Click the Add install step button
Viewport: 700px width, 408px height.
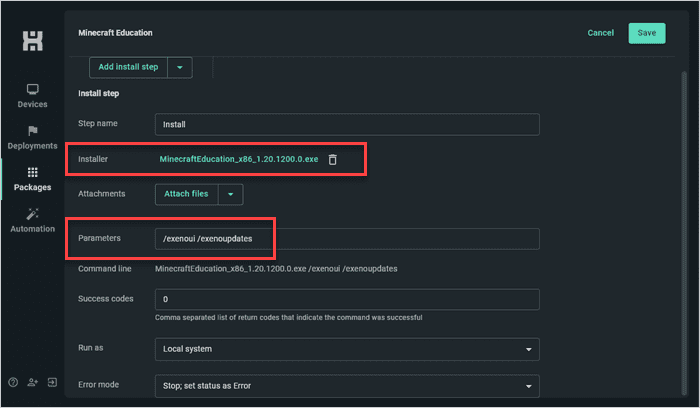tap(129, 67)
